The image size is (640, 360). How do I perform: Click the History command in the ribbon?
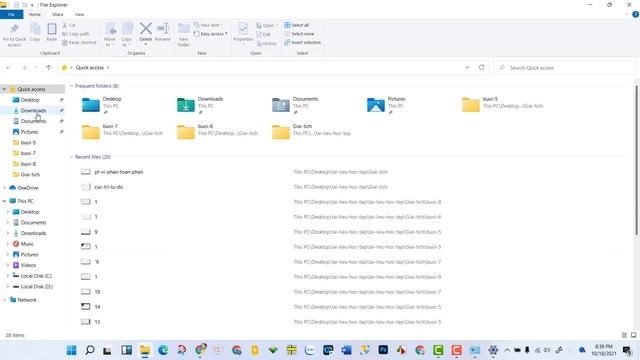click(x=267, y=43)
